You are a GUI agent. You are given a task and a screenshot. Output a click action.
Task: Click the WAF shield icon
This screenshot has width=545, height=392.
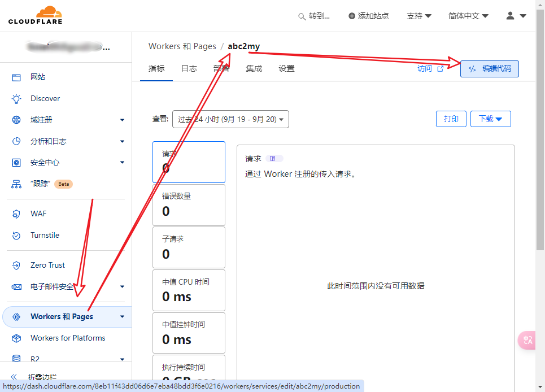pos(16,214)
